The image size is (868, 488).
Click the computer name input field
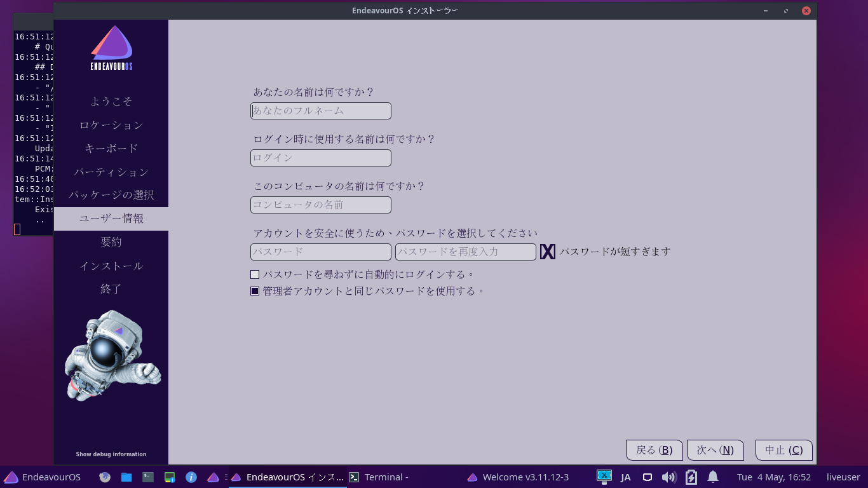[x=321, y=205]
